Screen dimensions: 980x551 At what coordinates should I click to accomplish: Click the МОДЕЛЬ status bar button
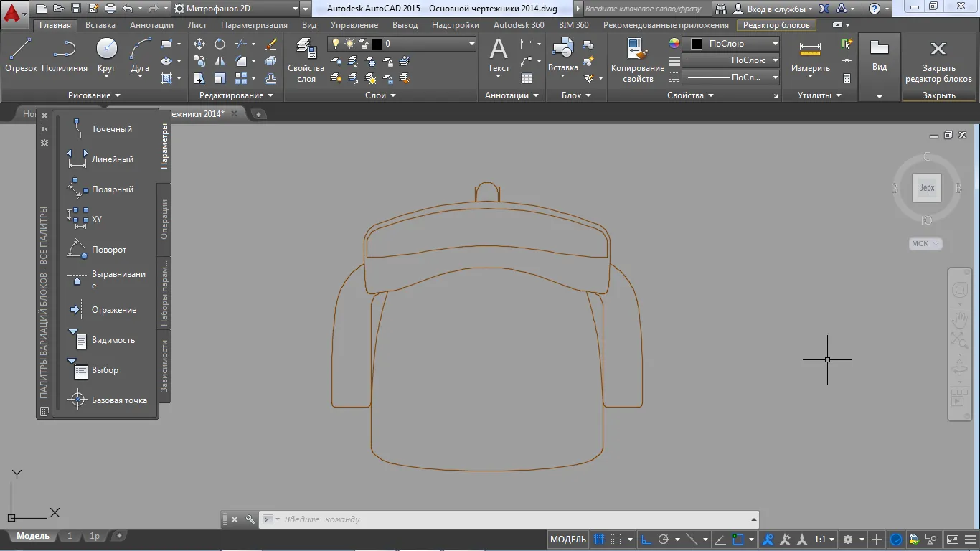click(x=568, y=540)
